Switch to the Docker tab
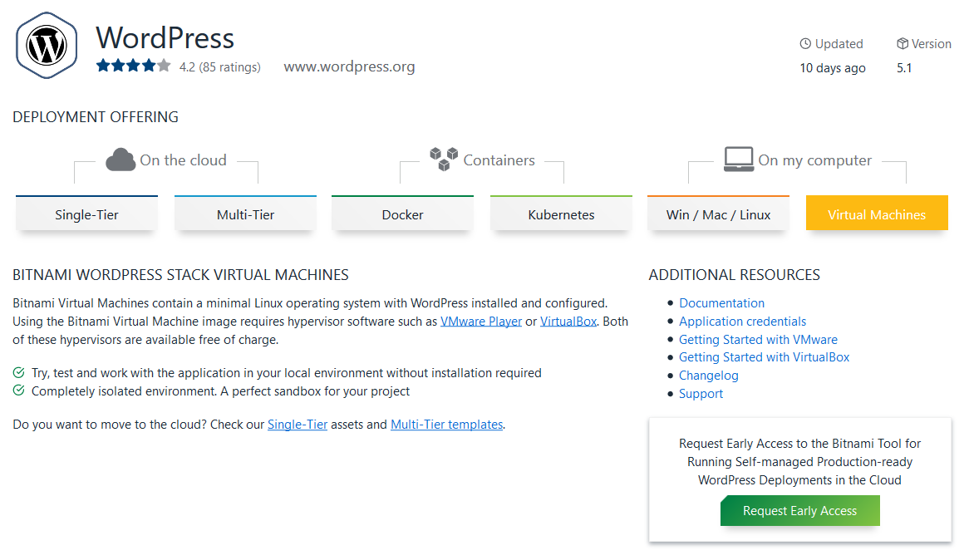Image resolution: width=964 pixels, height=560 pixels. 403,214
